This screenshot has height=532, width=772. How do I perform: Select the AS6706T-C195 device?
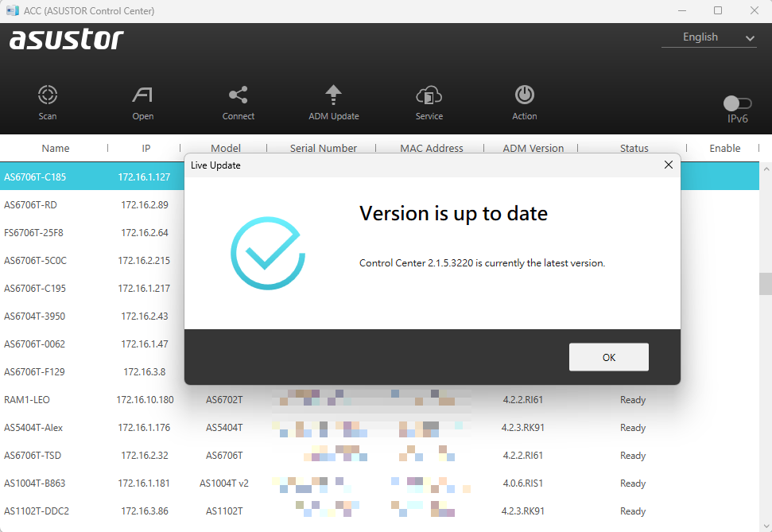pos(34,288)
